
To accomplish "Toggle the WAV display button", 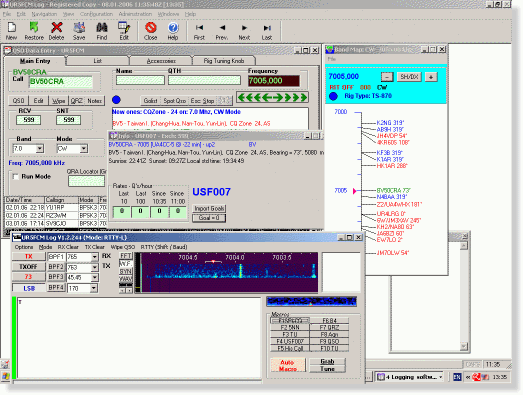I will pyautogui.click(x=126, y=279).
